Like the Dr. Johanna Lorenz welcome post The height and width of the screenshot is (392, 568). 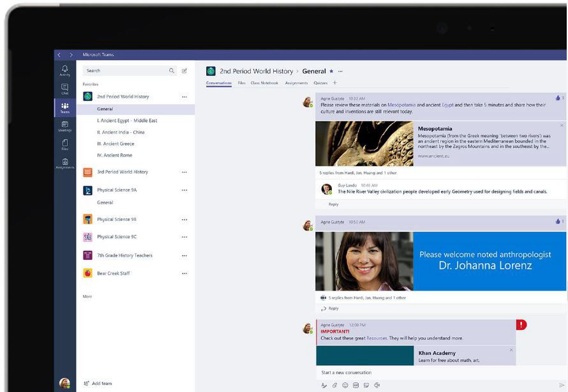click(x=558, y=222)
